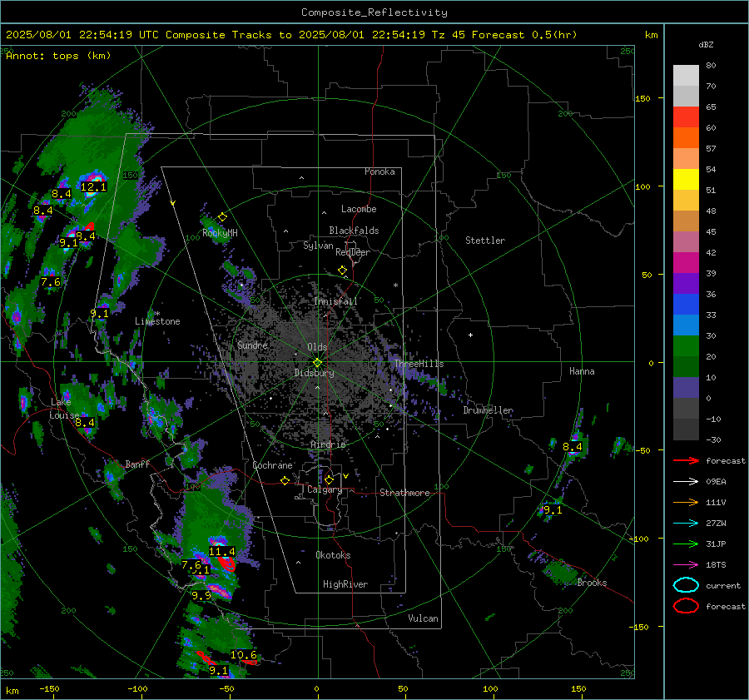
Task: Click the Stettler city label
Action: (485, 241)
